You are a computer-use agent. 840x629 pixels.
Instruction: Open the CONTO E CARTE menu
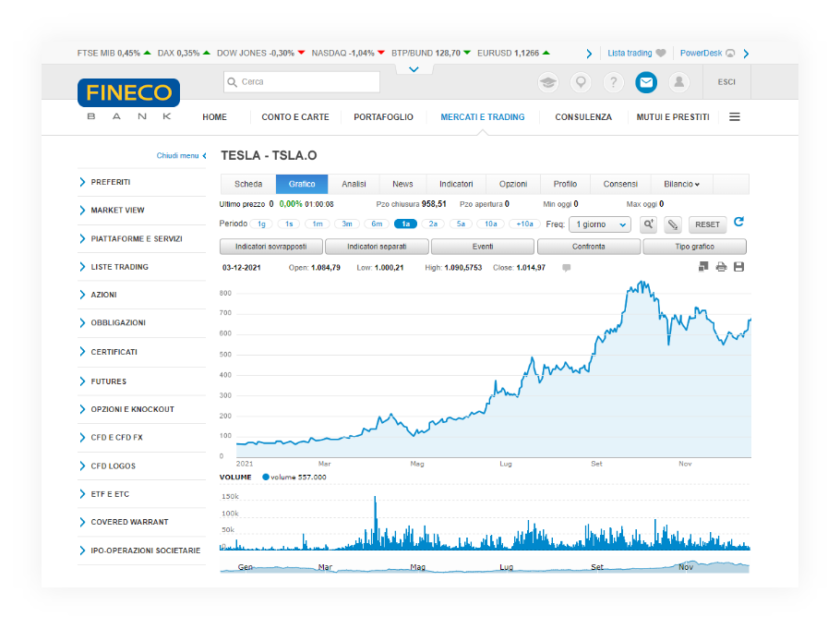295,117
